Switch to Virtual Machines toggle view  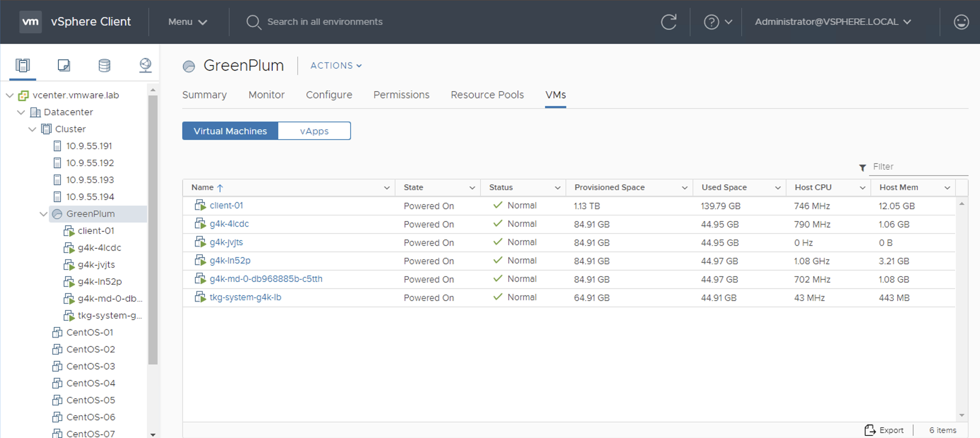230,131
